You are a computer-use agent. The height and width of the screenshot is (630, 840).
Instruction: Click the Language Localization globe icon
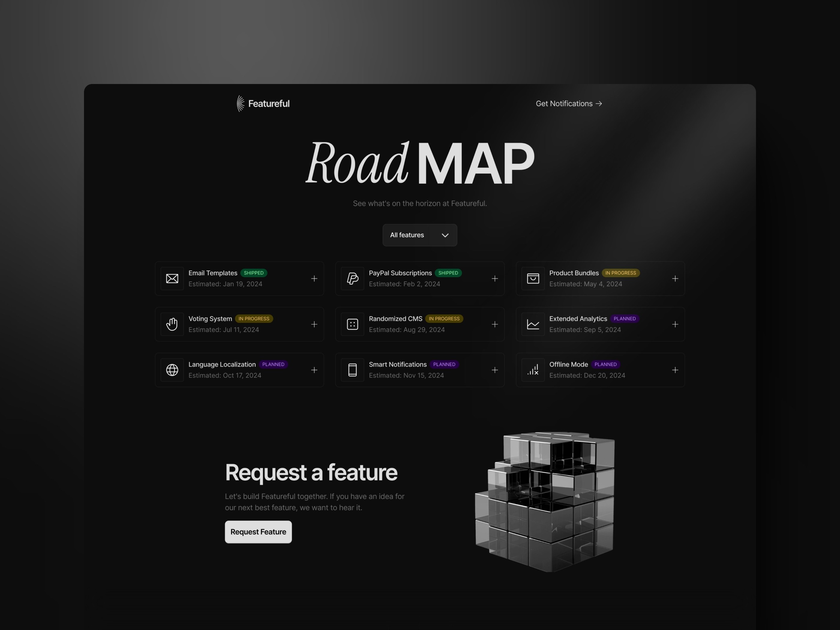pos(172,369)
